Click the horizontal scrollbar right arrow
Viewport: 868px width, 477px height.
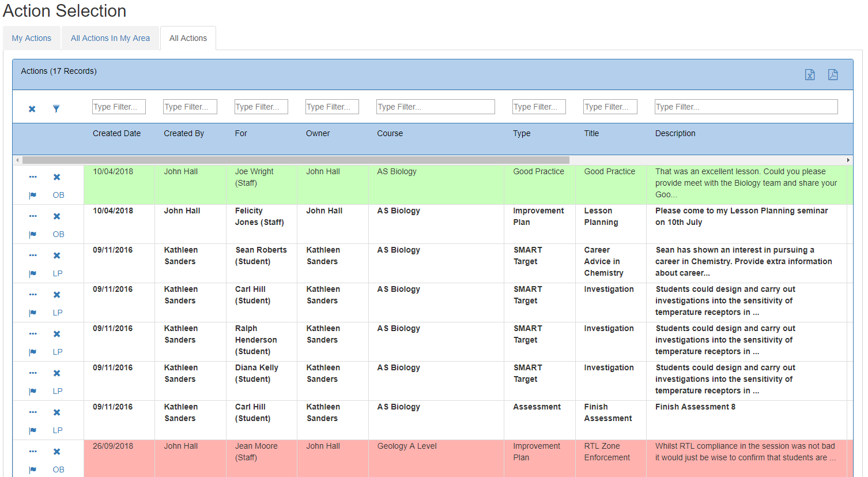[848, 160]
